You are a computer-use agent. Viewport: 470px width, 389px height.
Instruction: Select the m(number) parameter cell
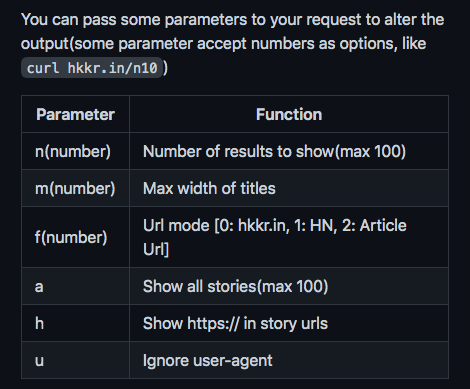[x=75, y=188]
